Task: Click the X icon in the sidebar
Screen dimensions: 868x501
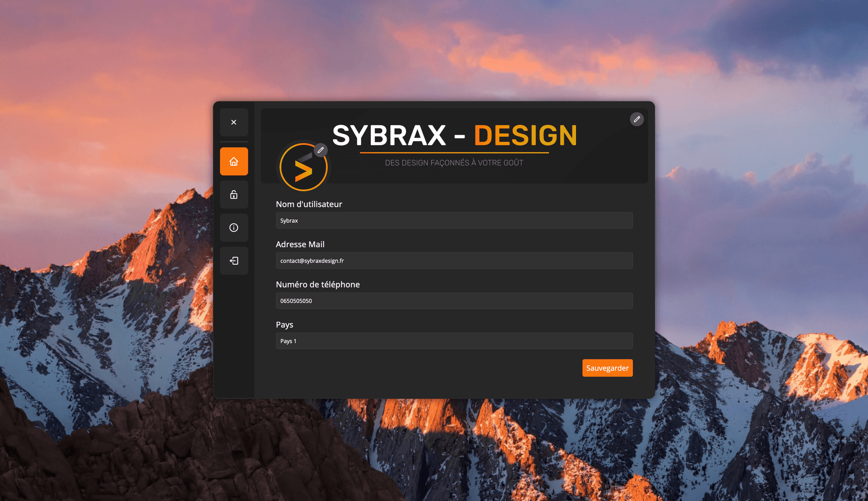Action: (234, 122)
